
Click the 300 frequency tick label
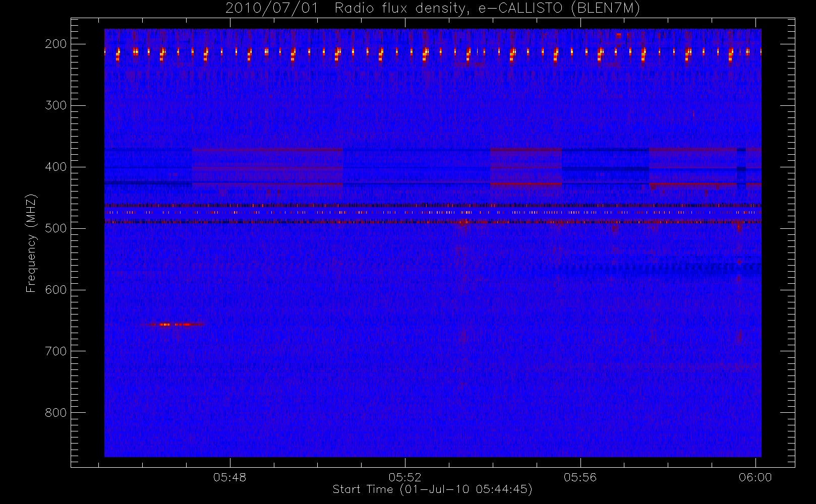coord(56,105)
